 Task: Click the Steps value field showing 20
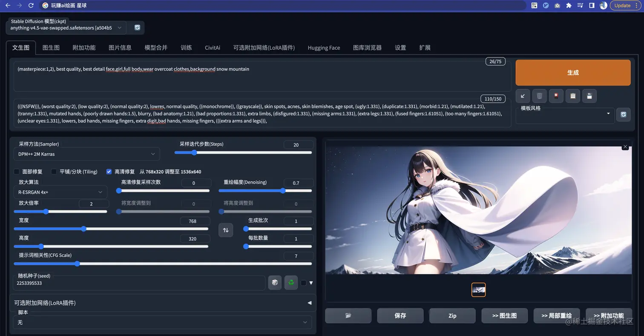click(298, 145)
